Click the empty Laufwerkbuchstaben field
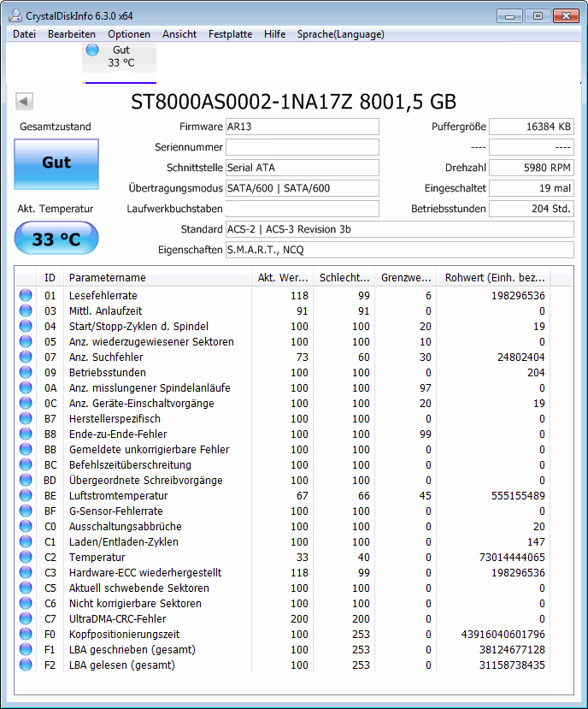The image size is (588, 709). click(x=303, y=209)
